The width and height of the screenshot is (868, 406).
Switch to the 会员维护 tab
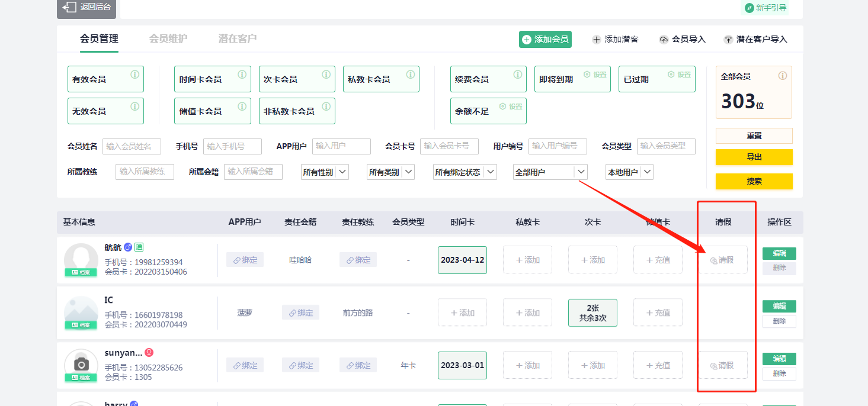[168, 38]
